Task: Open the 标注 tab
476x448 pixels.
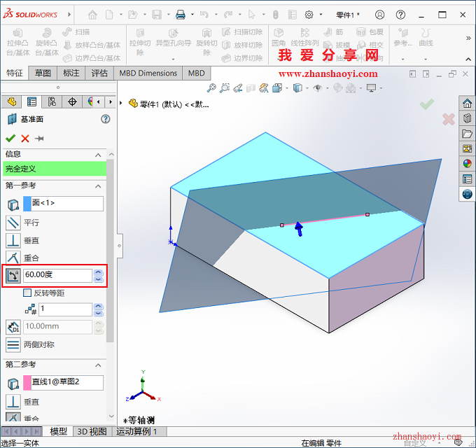Action: (x=71, y=73)
